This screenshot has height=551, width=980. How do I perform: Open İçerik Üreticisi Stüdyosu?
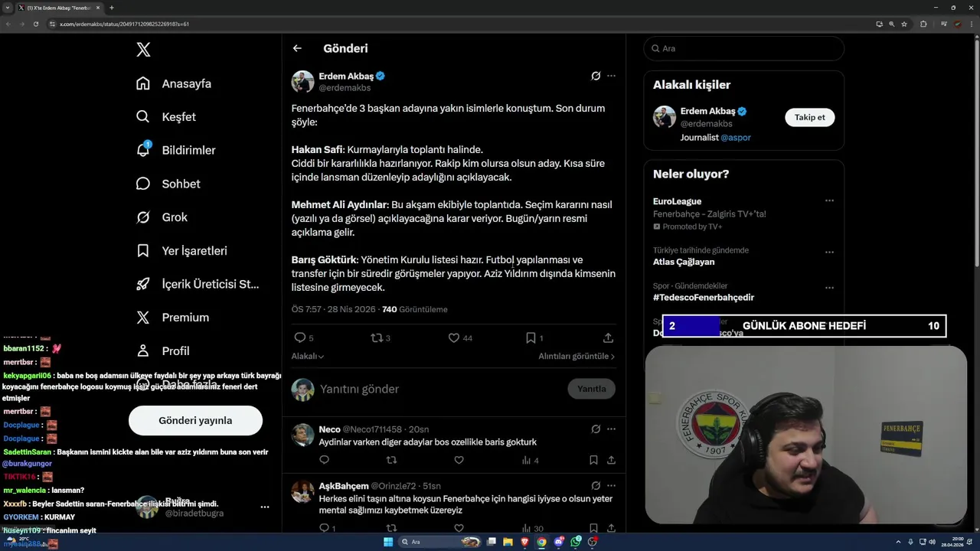click(x=198, y=284)
